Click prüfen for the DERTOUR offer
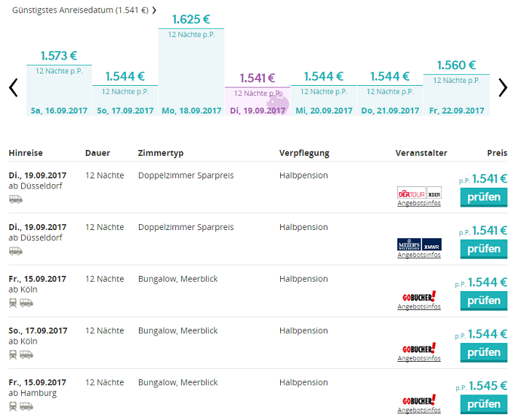This screenshot has width=521, height=420. coord(483,197)
